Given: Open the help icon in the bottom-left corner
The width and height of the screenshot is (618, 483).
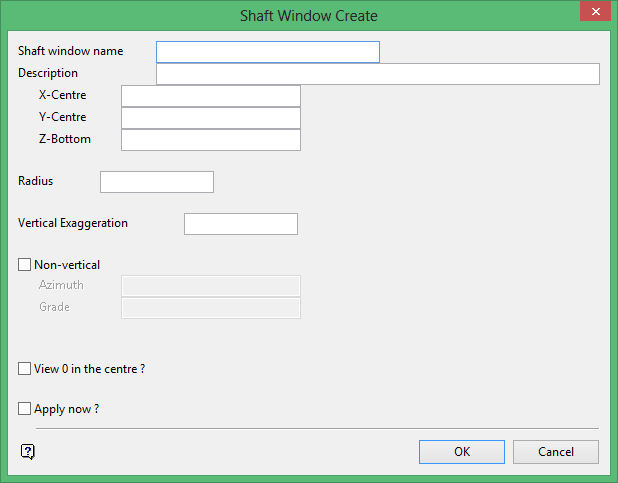Looking at the screenshot, I should coord(27,452).
